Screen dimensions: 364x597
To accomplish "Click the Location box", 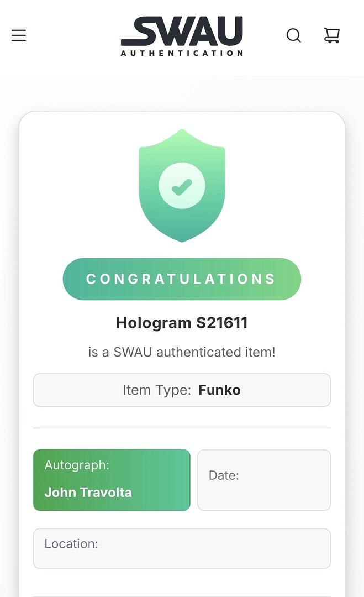I will point(182,548).
